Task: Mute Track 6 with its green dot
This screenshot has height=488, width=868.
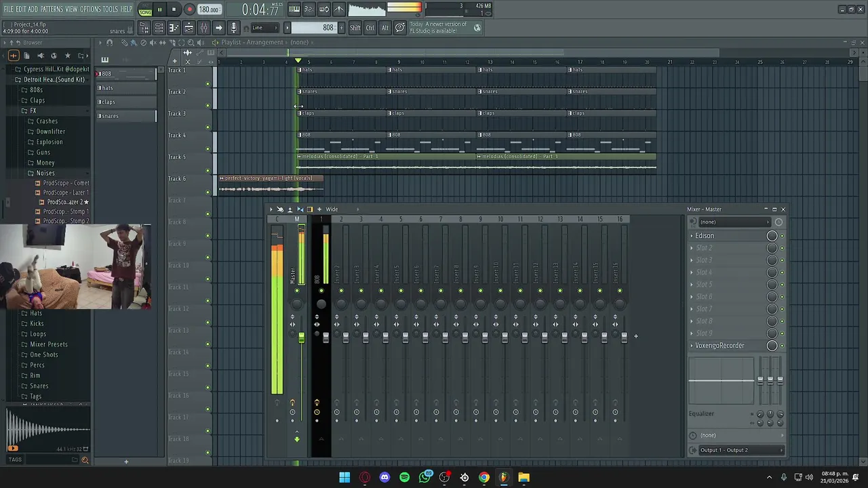Action: click(x=208, y=192)
